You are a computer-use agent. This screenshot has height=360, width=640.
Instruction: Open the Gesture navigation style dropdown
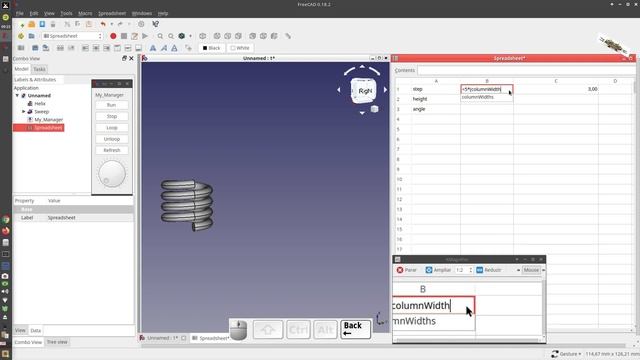coord(566,354)
